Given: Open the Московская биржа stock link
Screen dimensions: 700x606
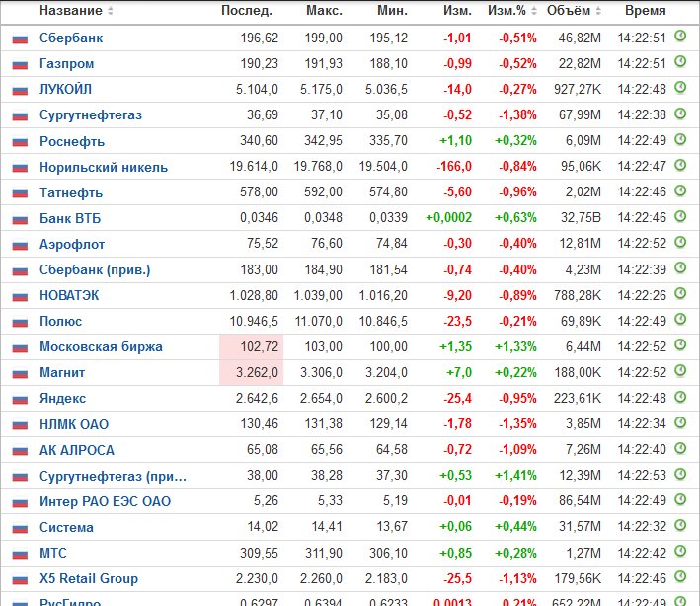Looking at the screenshot, I should click(101, 346).
